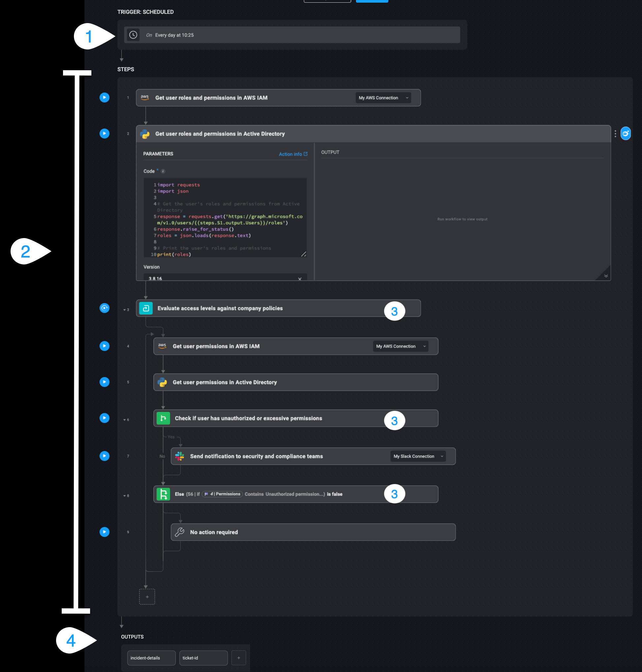642x672 pixels.
Task: Collapse step 2 panel with double chevron
Action: pos(606,276)
